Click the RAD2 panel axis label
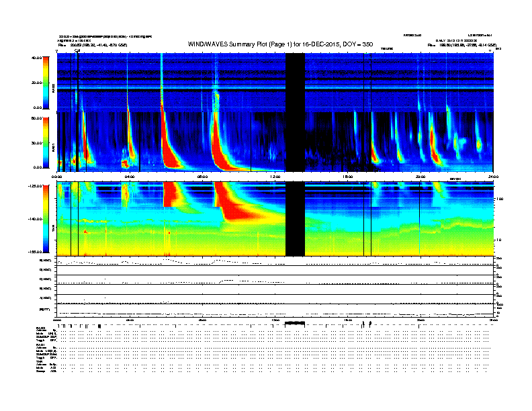 coord(53,88)
